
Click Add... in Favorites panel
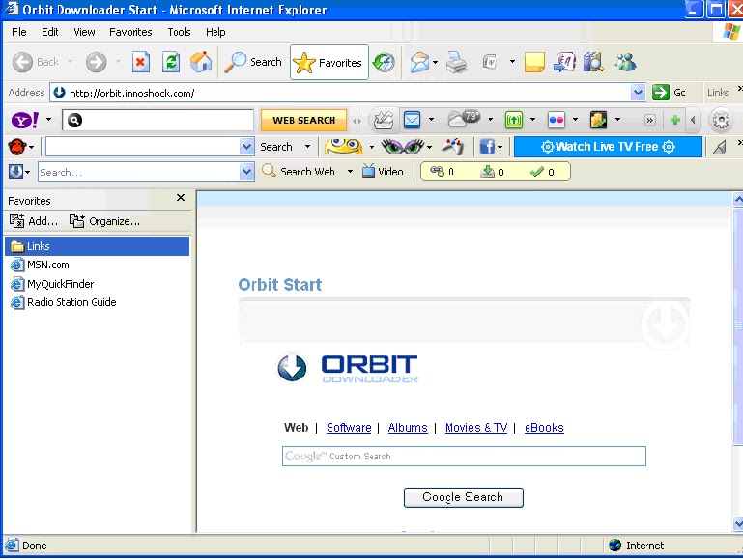(x=34, y=221)
